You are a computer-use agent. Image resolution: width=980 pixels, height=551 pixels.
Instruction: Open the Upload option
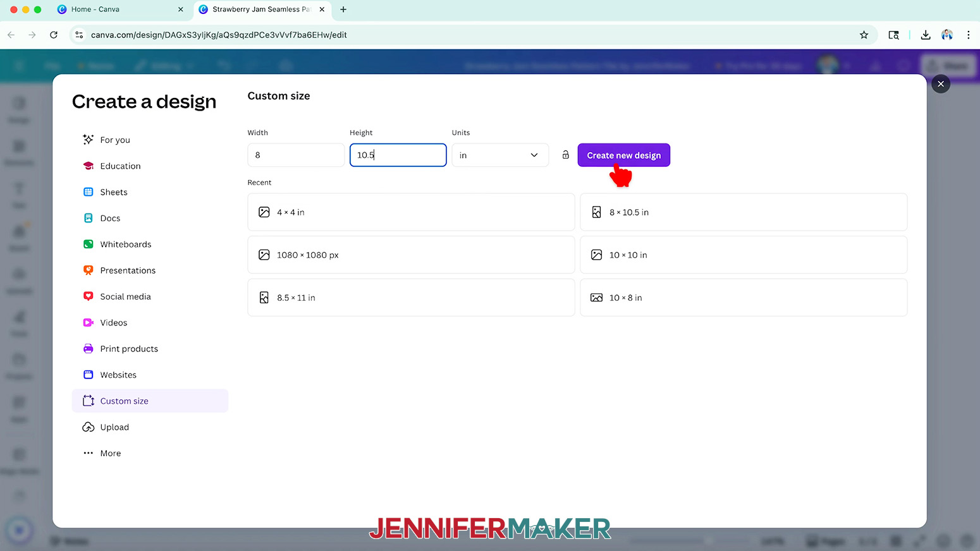coord(150,427)
